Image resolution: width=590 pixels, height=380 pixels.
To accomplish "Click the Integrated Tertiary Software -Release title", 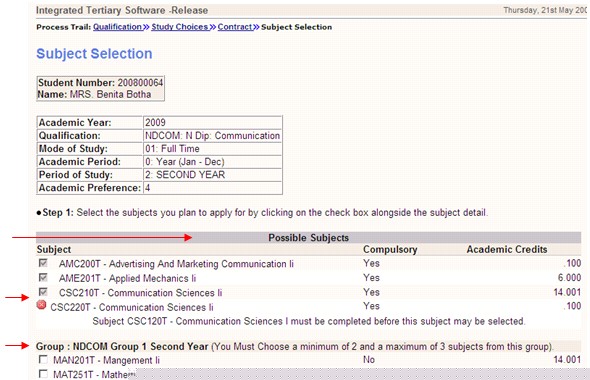I will [122, 10].
